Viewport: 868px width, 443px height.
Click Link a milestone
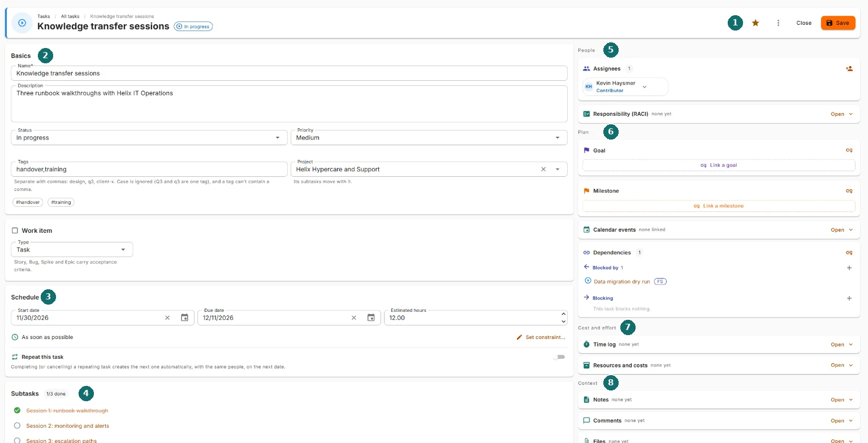719,206
